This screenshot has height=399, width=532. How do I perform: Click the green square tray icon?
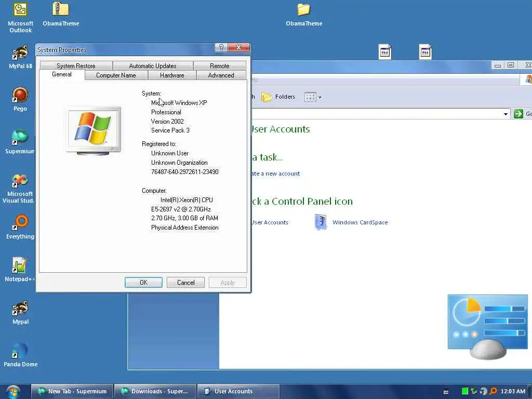[465, 391]
